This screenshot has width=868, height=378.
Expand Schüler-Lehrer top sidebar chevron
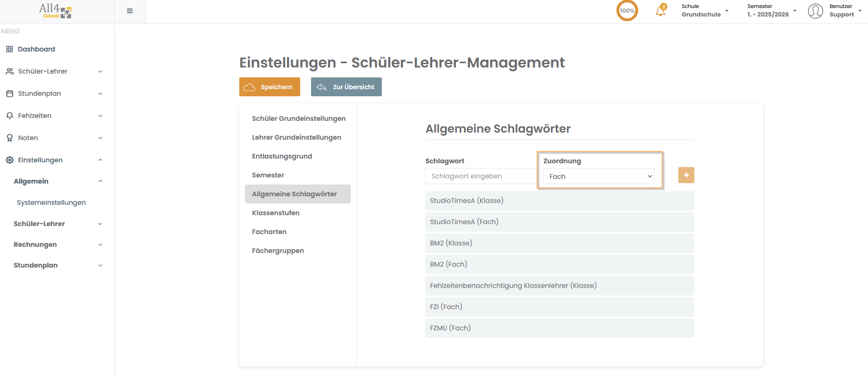pos(100,71)
